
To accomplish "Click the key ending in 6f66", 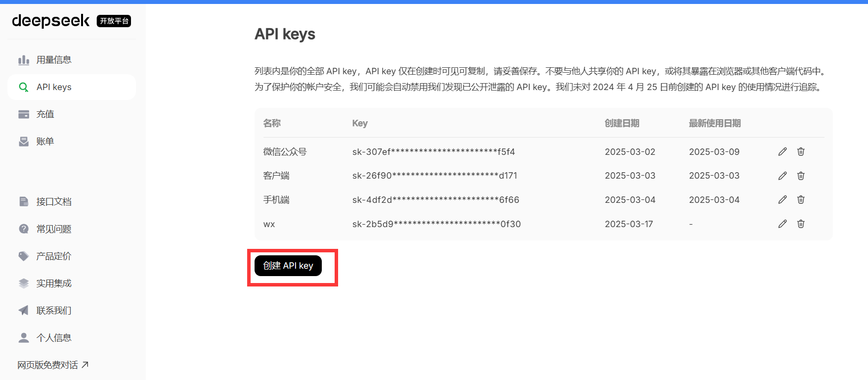I will point(435,200).
